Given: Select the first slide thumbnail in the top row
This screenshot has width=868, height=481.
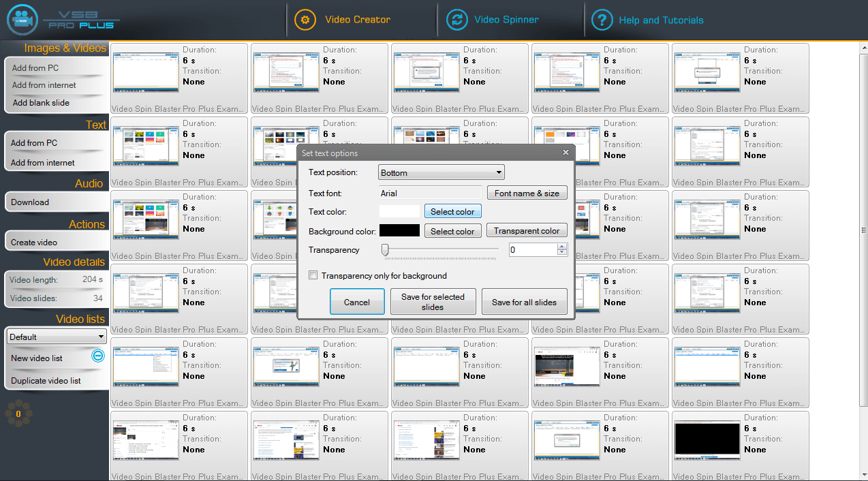Looking at the screenshot, I should [145, 71].
